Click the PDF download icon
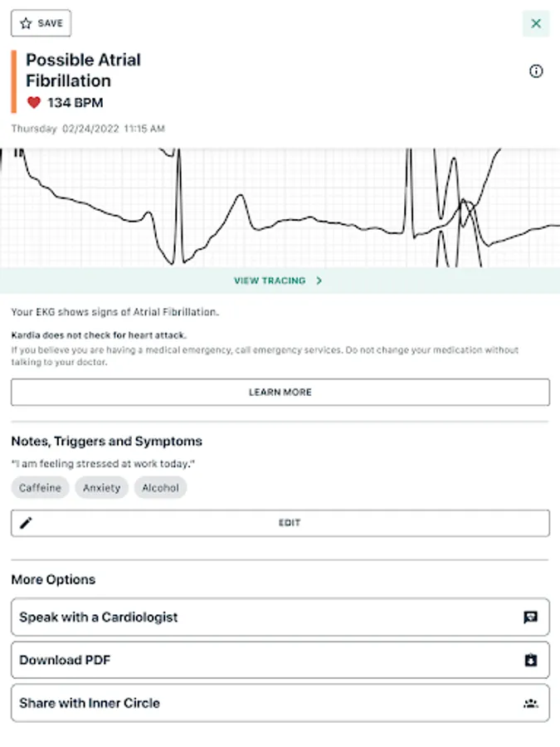This screenshot has width=560, height=747. 531,661
